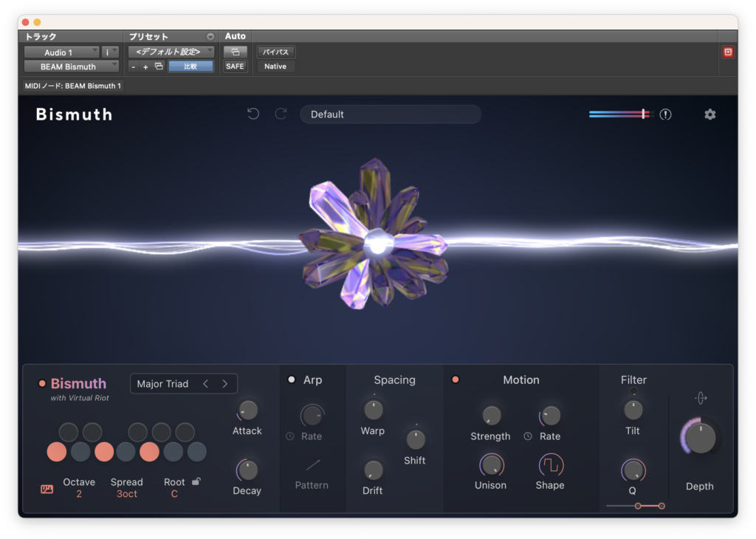The image size is (756, 539).
Task: Click the Filter range slider left handle
Action: (x=638, y=506)
